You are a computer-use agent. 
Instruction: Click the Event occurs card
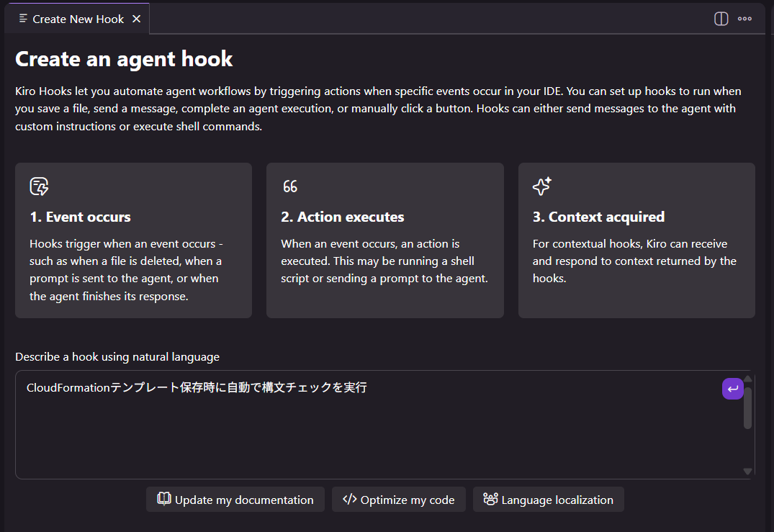pyautogui.click(x=133, y=240)
